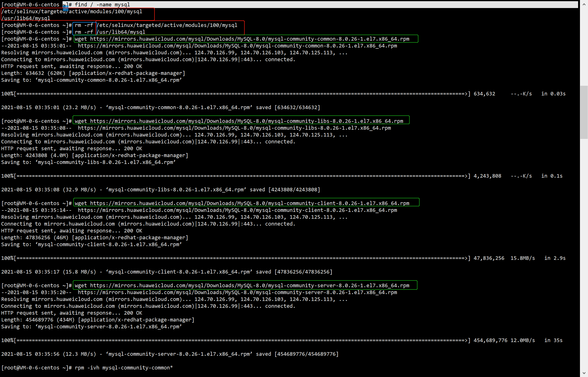Screen dimensions: 588x377
Task: Click the vertical scrollbar thumb
Action: coord(584,112)
